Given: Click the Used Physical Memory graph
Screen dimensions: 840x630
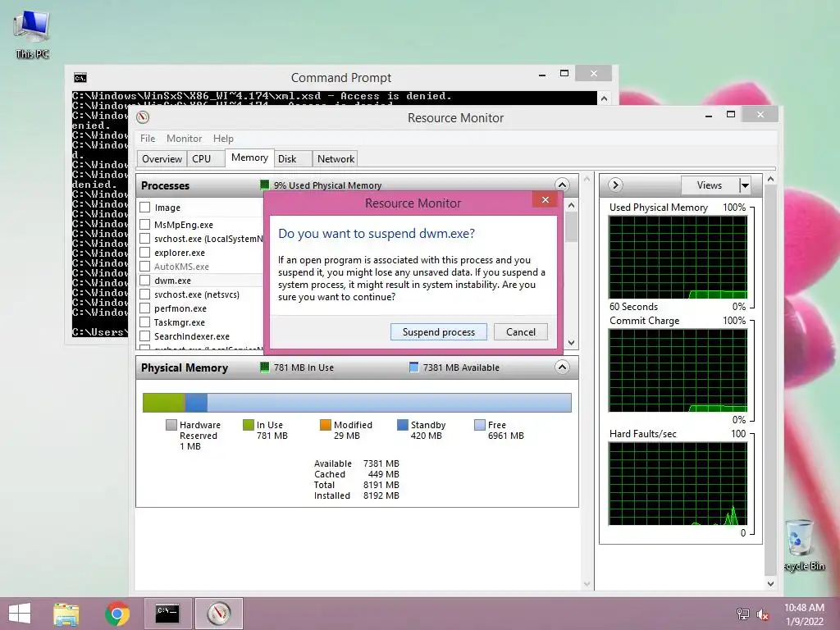Looking at the screenshot, I should tap(678, 257).
